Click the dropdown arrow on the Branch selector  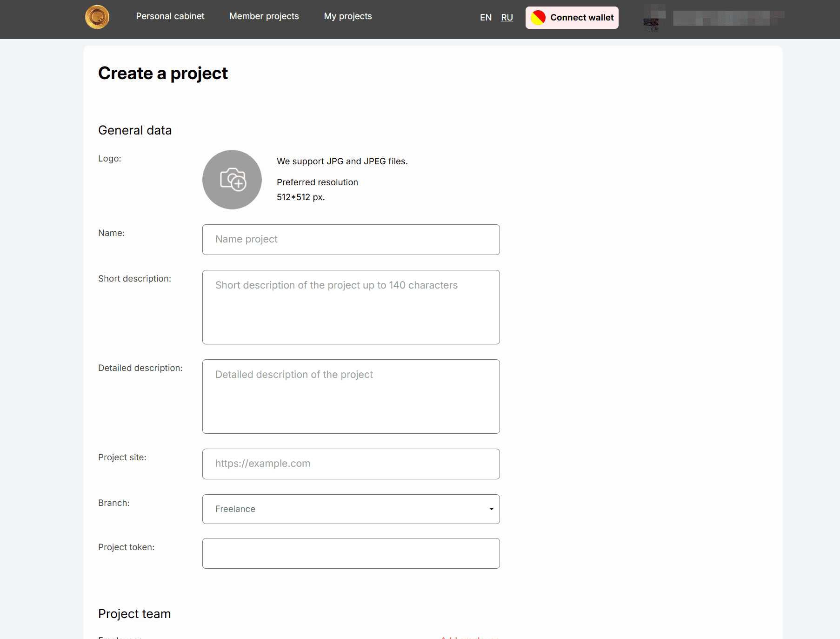pyautogui.click(x=491, y=509)
